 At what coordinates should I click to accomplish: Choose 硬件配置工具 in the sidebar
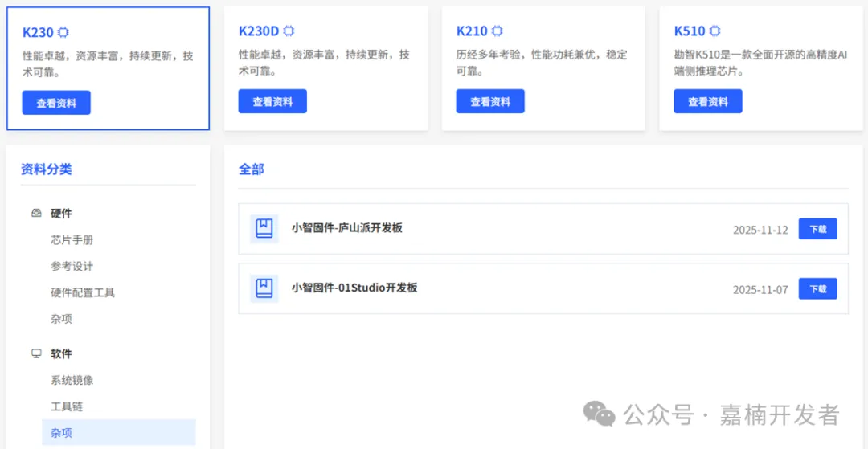[x=83, y=292]
